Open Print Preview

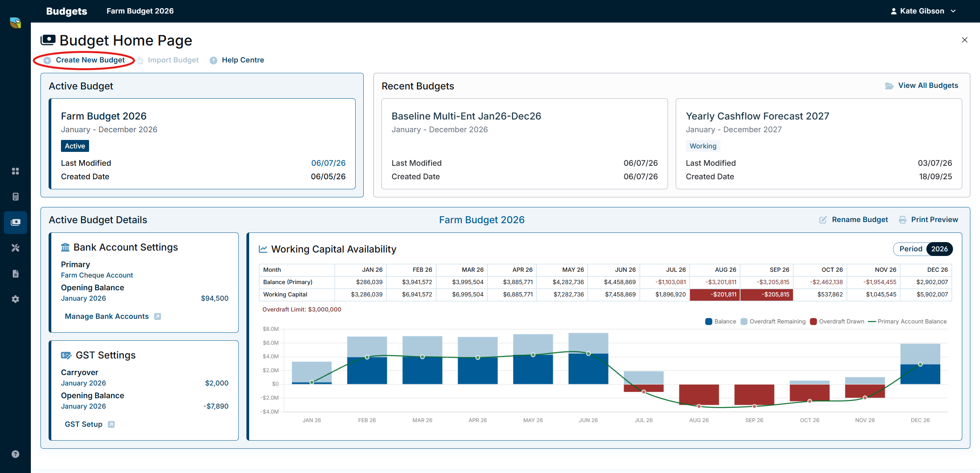[934, 220]
